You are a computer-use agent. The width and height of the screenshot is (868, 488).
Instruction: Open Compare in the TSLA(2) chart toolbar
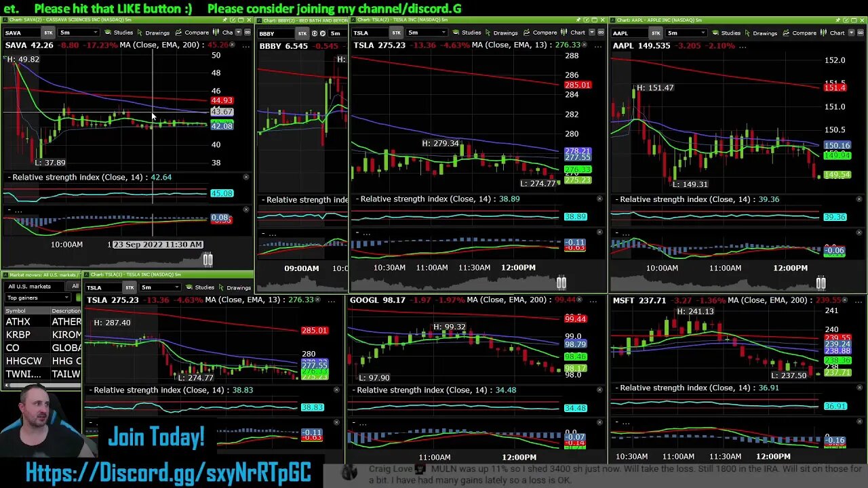[x=540, y=33]
